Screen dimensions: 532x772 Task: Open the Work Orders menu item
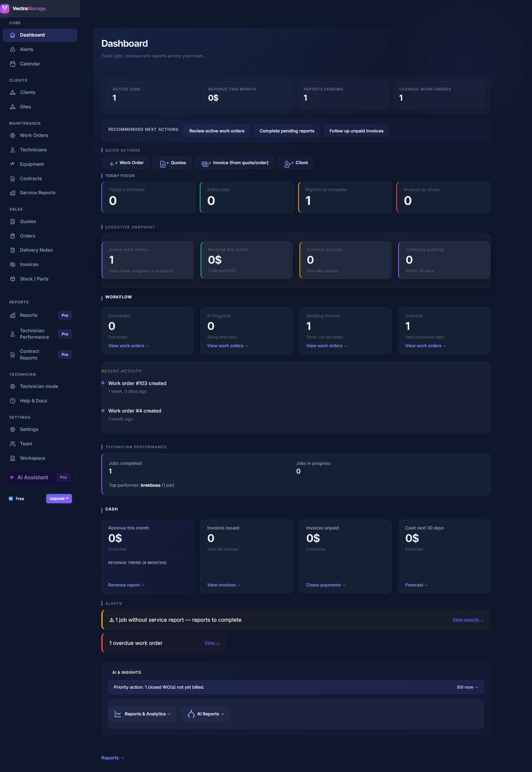pyautogui.click(x=34, y=135)
